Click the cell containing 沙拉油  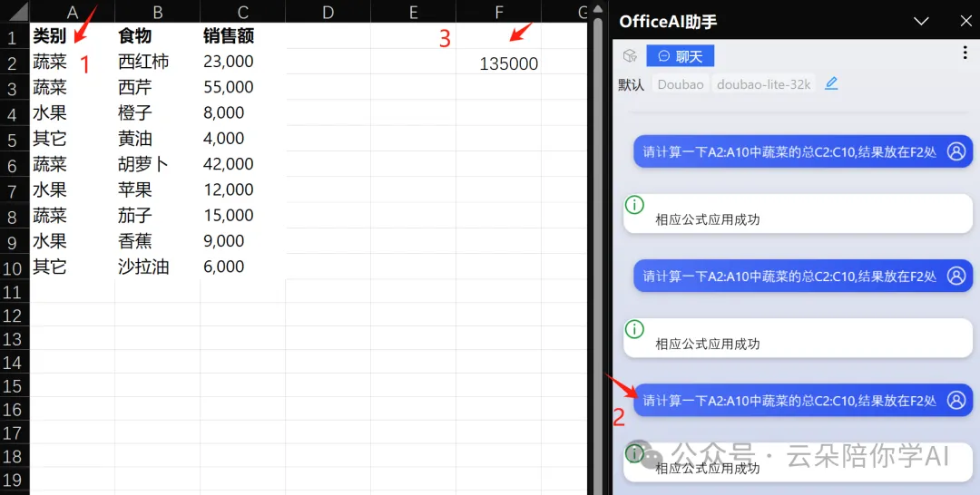coord(158,267)
